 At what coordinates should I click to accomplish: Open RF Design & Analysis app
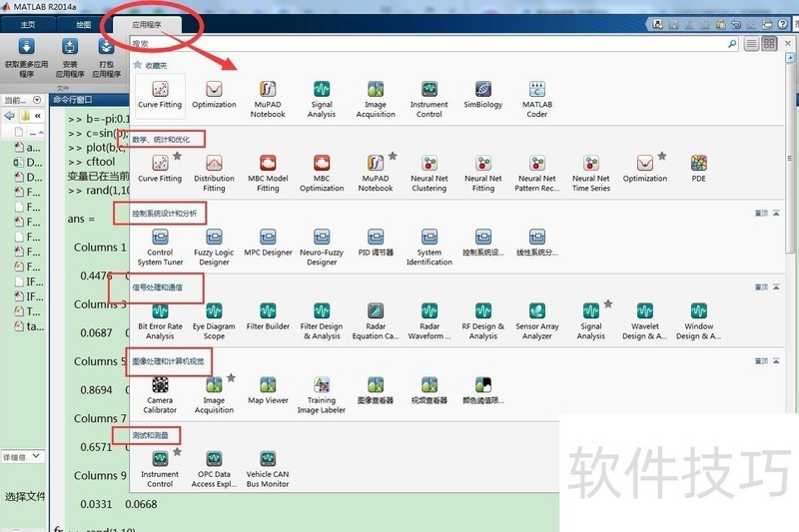(x=483, y=321)
